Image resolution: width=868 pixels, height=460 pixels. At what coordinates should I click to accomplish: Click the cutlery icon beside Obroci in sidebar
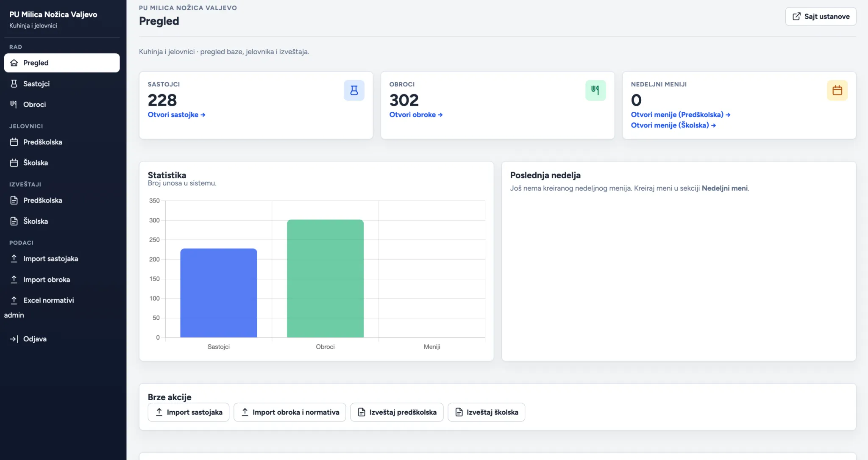click(x=14, y=104)
